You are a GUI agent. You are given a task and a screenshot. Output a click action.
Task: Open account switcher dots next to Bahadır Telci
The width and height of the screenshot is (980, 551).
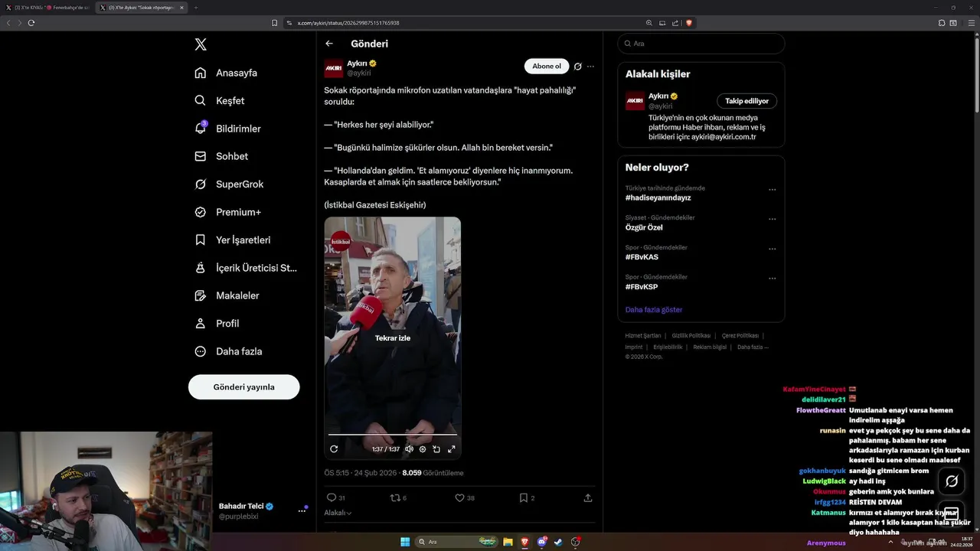pyautogui.click(x=302, y=511)
